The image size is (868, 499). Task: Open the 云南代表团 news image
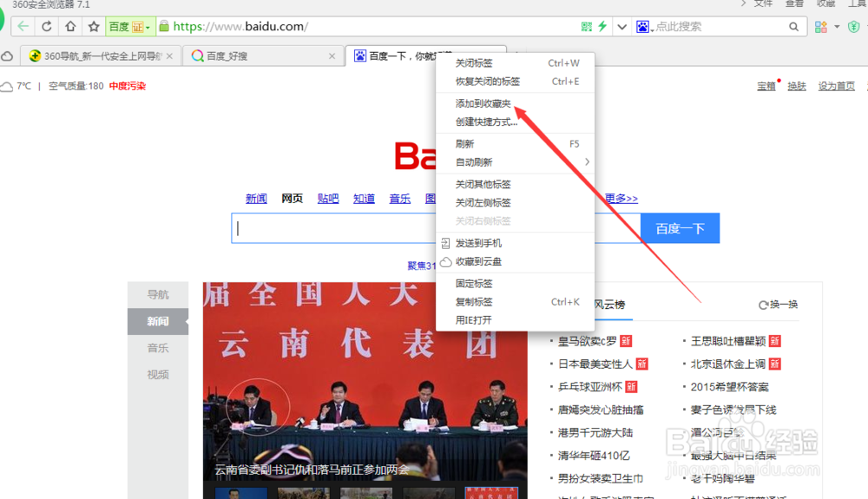365,382
